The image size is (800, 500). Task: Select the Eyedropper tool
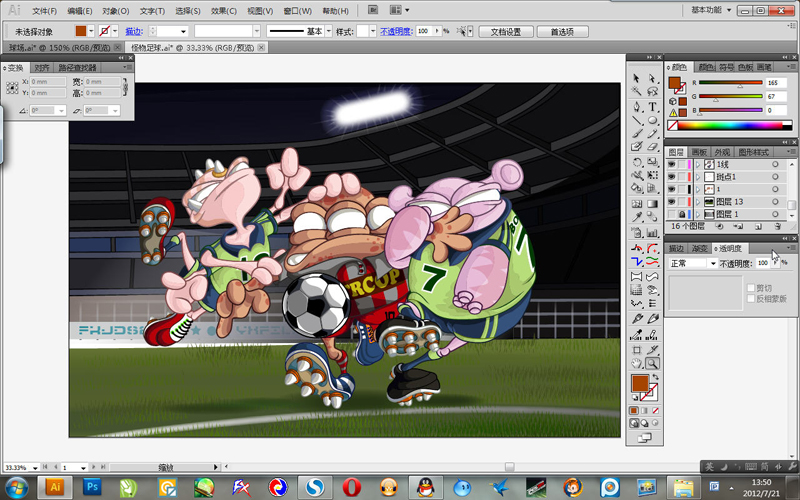pos(636,217)
